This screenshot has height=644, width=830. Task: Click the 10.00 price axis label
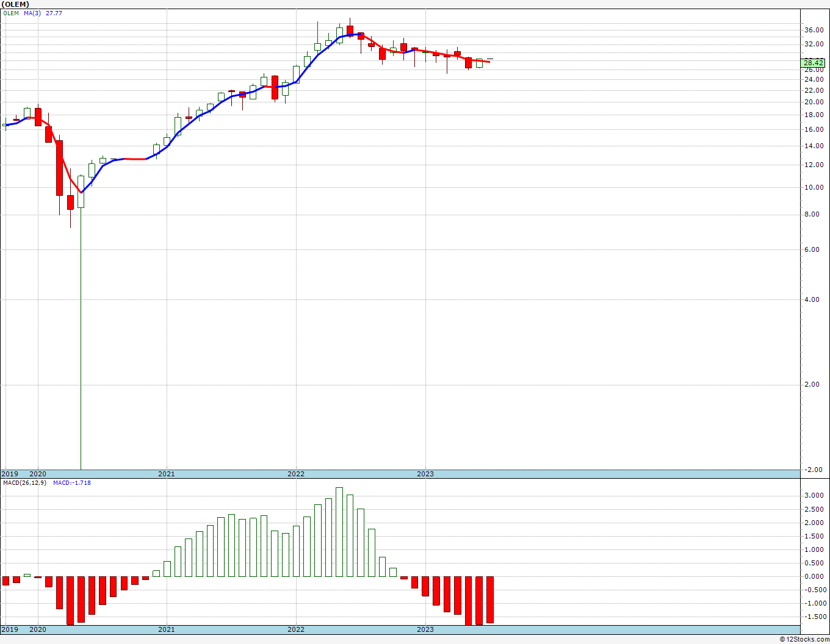click(814, 187)
